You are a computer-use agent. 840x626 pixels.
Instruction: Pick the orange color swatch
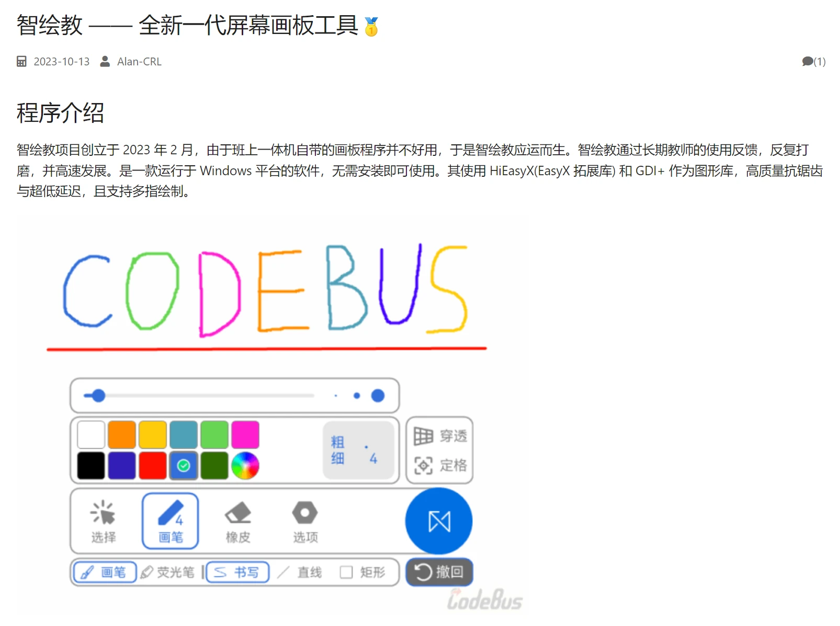tap(122, 435)
